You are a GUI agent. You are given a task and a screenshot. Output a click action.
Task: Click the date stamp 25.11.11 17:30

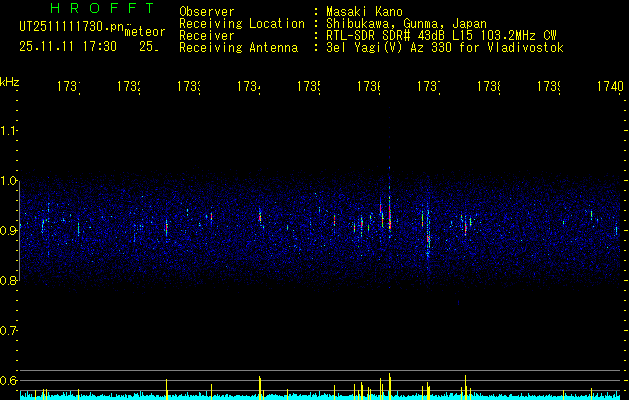(68, 47)
